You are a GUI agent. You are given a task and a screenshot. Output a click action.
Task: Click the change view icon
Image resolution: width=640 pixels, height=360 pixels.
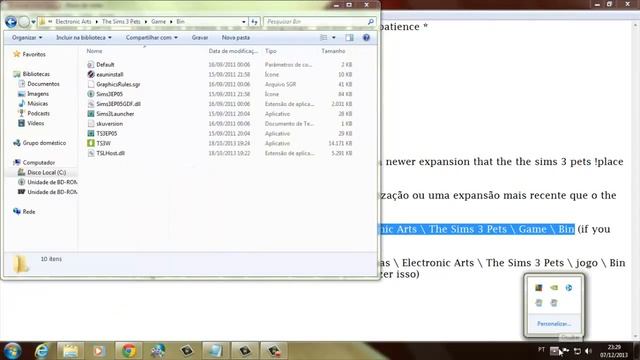[323, 38]
